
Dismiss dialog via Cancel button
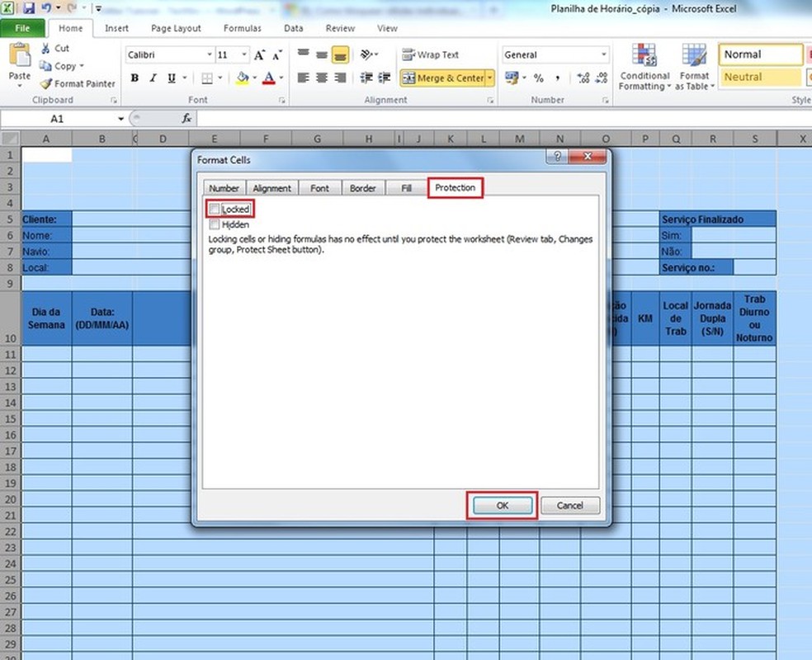(x=570, y=505)
